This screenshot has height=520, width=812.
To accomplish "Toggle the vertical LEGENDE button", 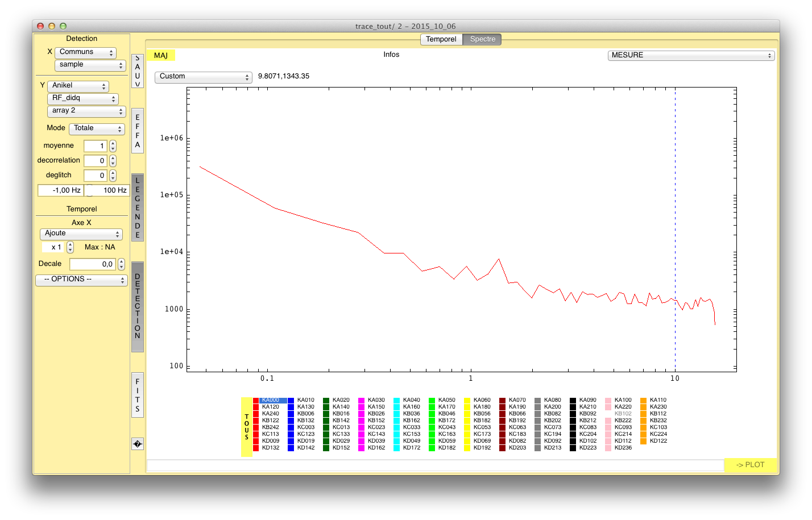I will 138,207.
